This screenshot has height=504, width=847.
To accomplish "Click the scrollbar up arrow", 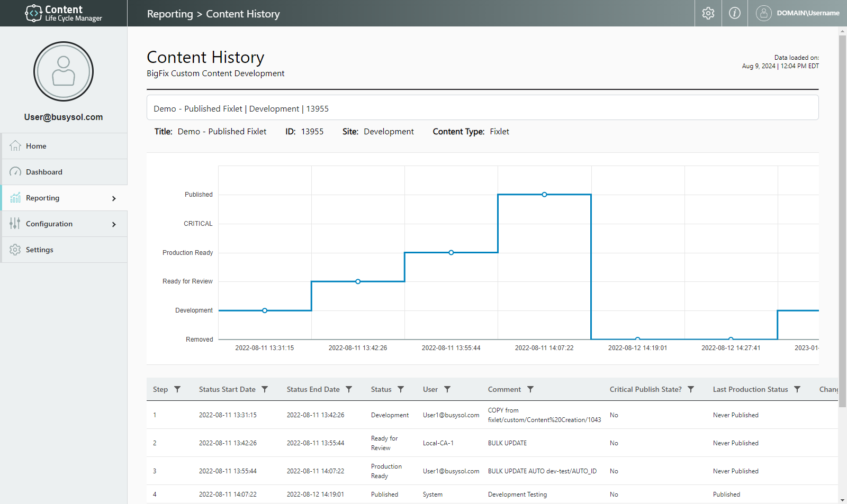I will point(842,31).
